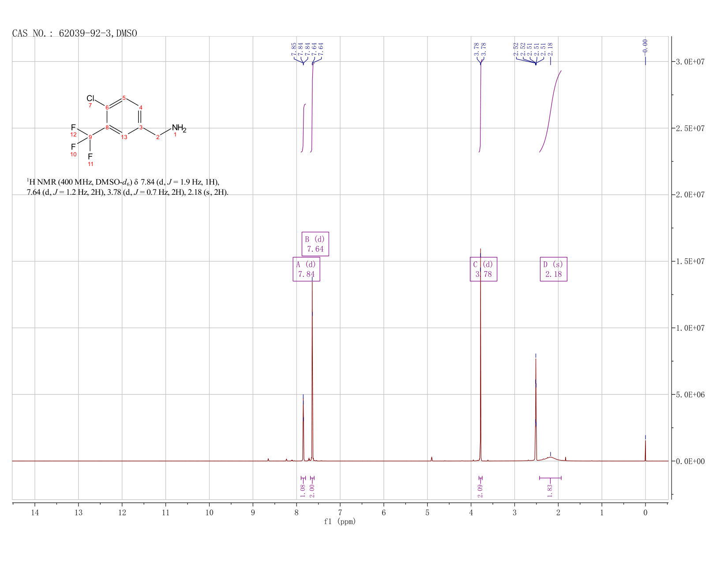
Task: Click the Cl atom in the structure
Action: (90, 98)
